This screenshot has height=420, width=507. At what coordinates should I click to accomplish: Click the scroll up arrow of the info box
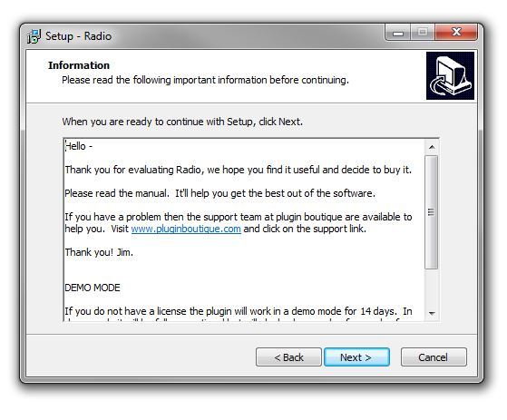pos(432,147)
